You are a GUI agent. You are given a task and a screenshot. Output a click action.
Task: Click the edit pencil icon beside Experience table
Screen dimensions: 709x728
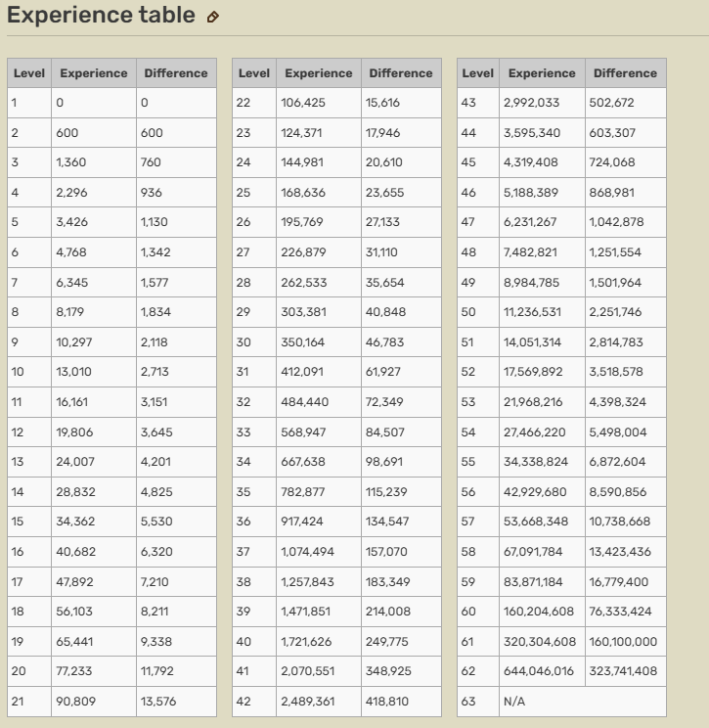point(212,18)
